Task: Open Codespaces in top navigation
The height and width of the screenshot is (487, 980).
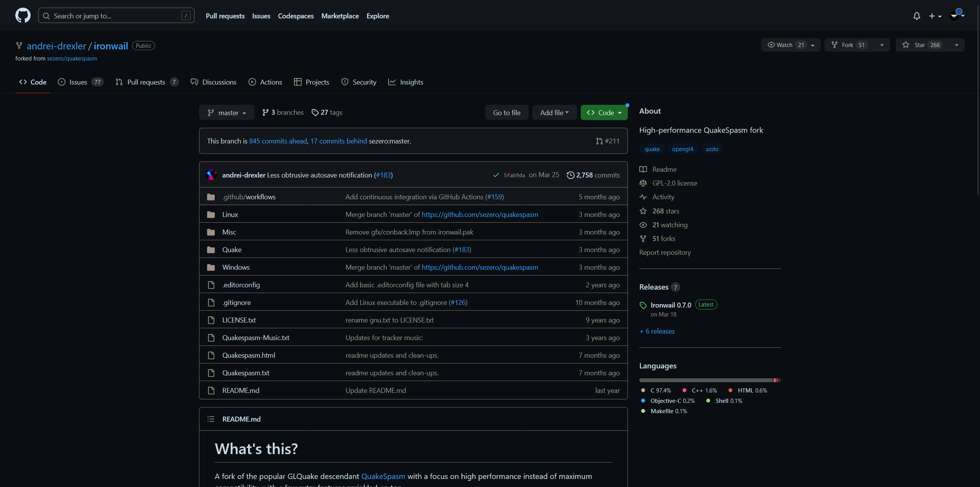Action: click(296, 16)
